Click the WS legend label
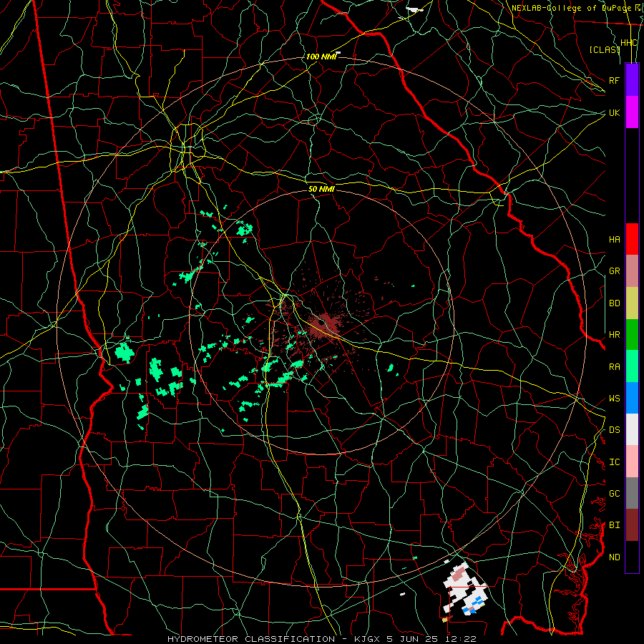644x644 pixels. pyautogui.click(x=614, y=399)
